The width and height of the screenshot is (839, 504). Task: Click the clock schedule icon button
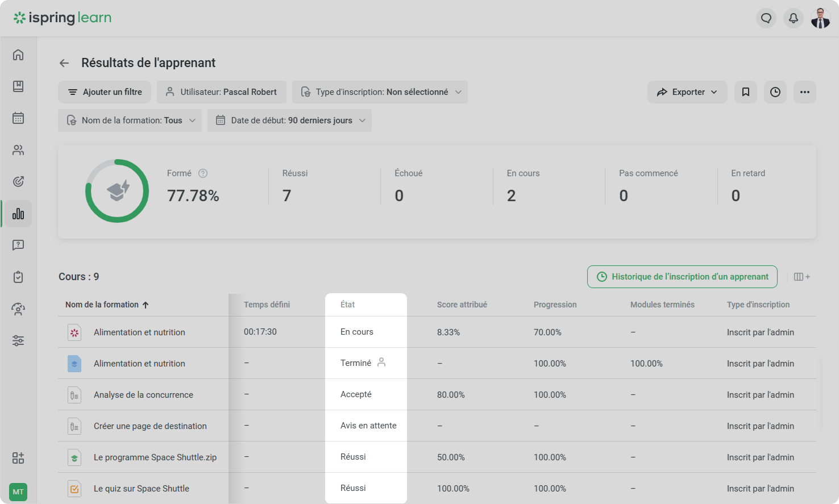(x=775, y=92)
